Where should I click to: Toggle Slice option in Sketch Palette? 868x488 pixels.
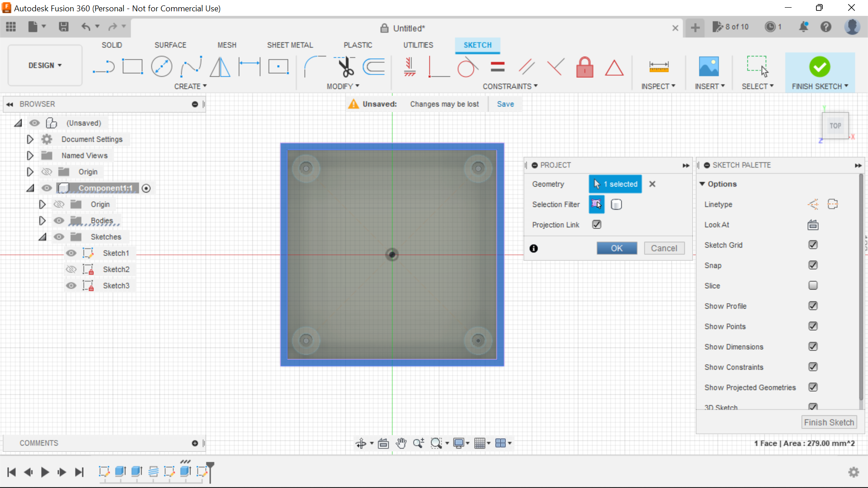pos(812,286)
